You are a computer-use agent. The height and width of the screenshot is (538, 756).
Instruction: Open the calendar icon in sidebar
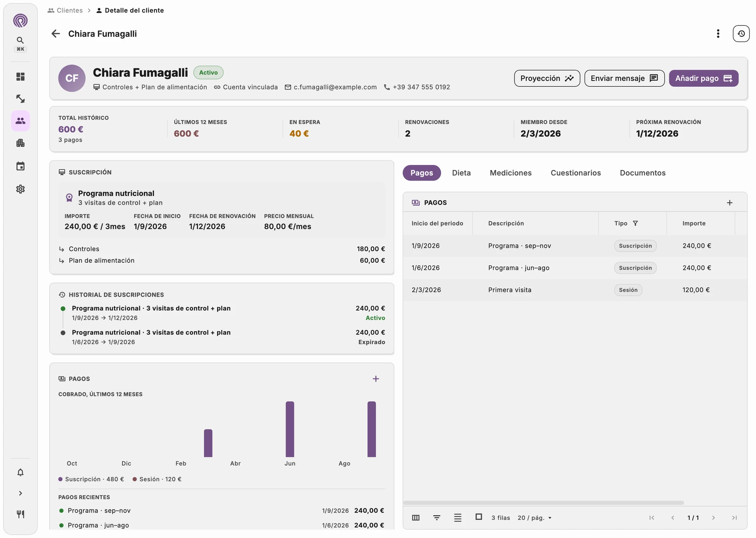coord(20,166)
